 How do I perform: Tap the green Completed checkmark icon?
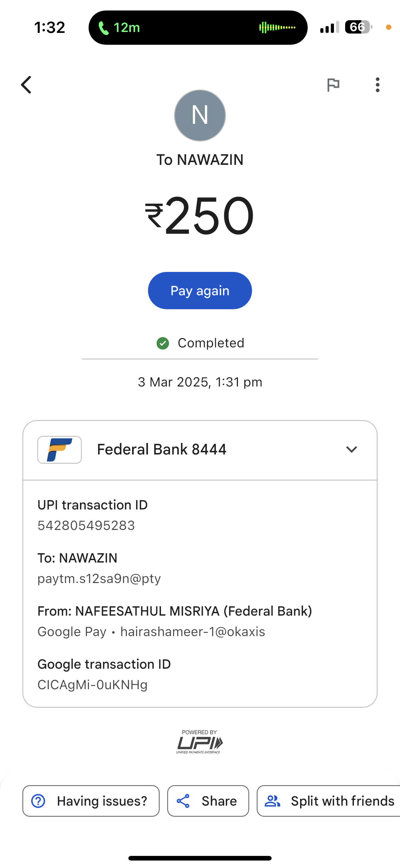162,343
